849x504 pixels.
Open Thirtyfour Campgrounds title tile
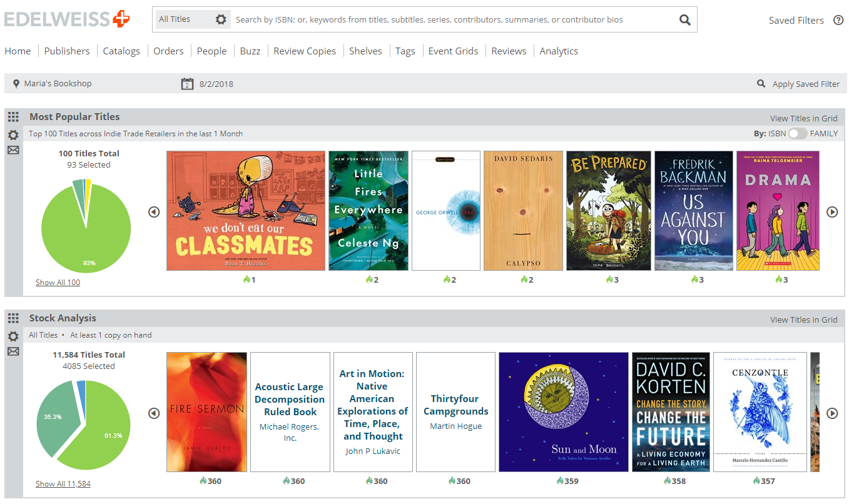tap(455, 412)
